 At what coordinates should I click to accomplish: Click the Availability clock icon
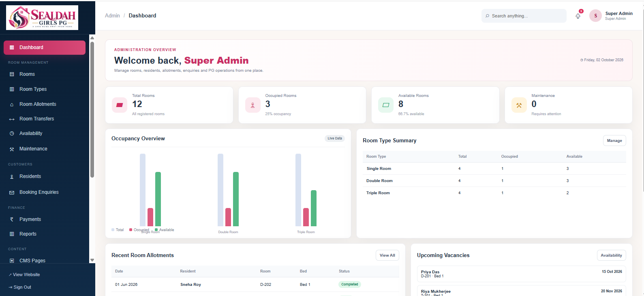point(12,133)
